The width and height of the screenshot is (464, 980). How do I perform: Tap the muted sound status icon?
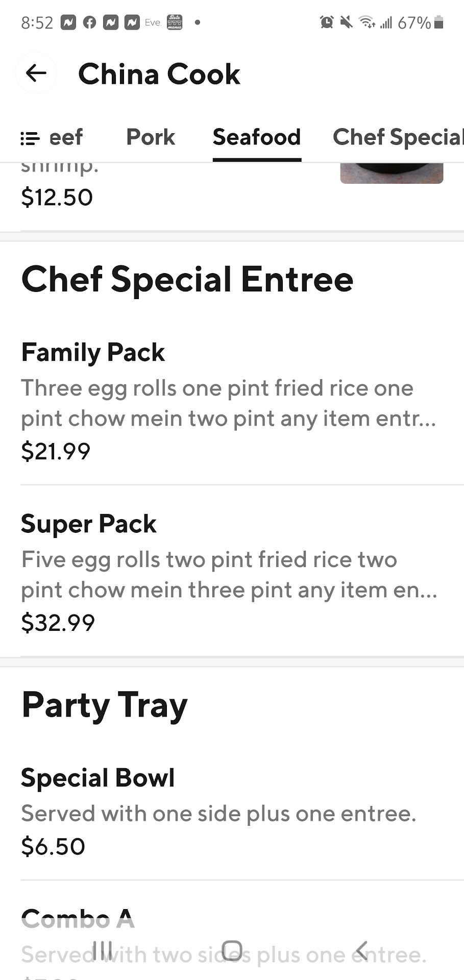pos(346,22)
